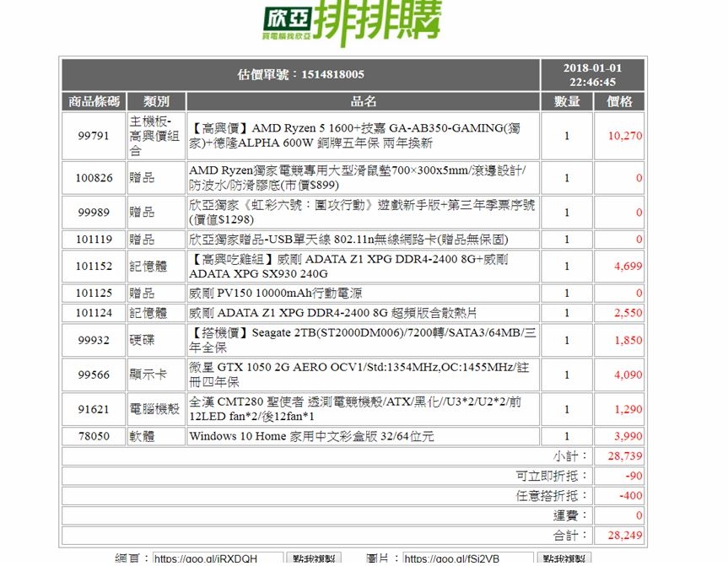Screen dimensions: 728x566
Task: Click the 顯示卡 category cell
Action: pos(156,375)
